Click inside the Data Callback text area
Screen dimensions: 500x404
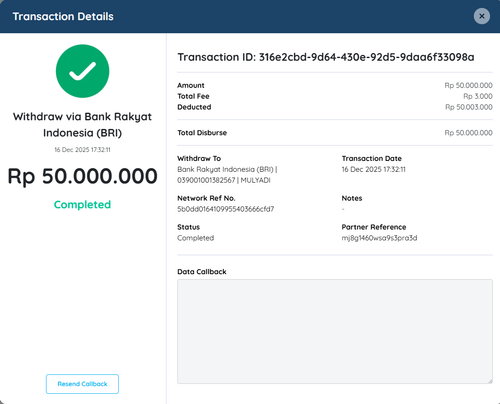click(335, 331)
